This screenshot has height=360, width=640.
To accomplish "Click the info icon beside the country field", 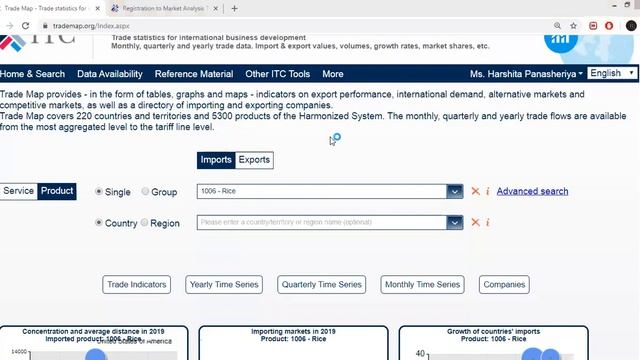I will [x=488, y=222].
